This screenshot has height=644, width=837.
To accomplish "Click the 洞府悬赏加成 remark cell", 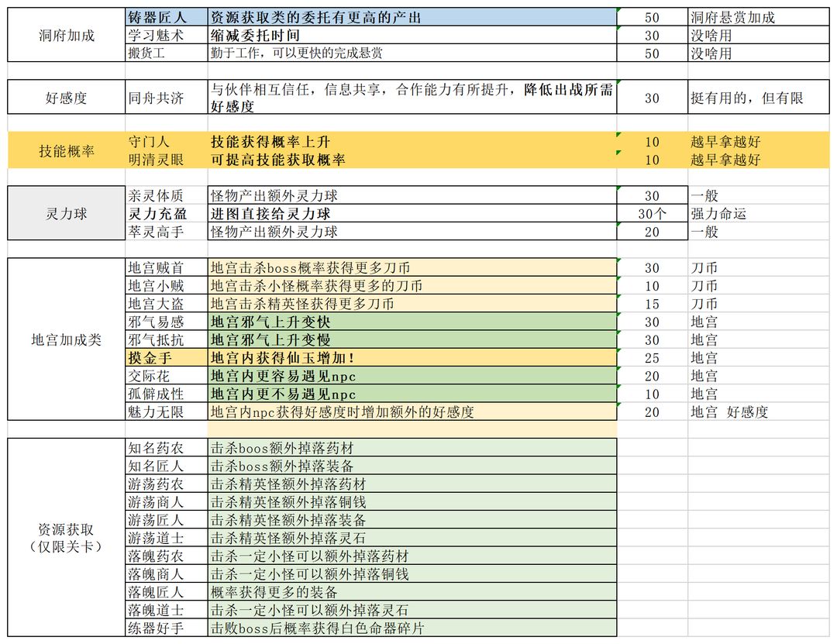I will pos(759,17).
